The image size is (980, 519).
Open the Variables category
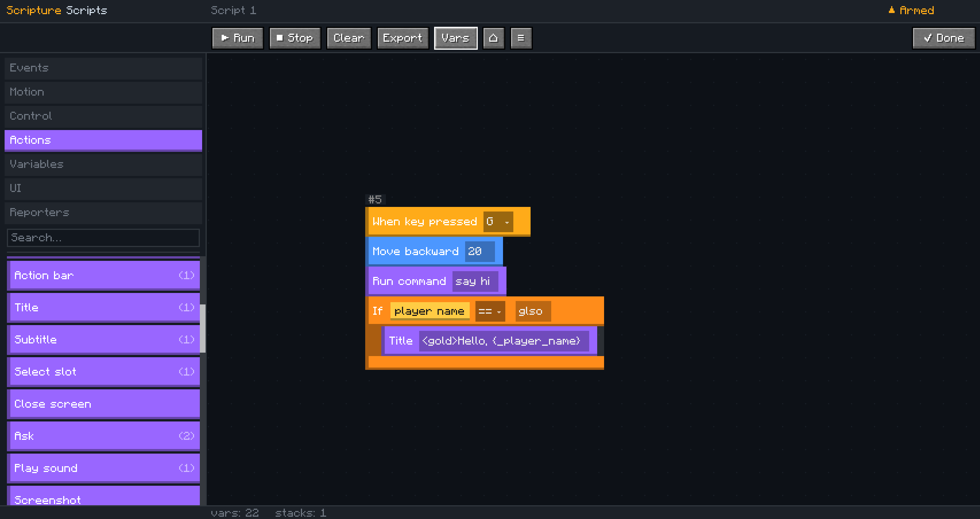[x=103, y=164]
